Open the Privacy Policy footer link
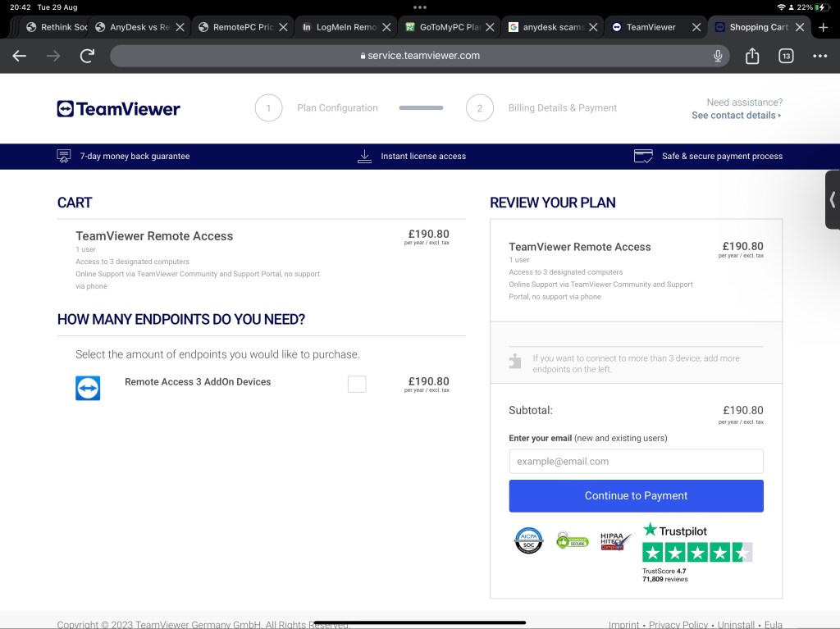This screenshot has width=840, height=629. tap(678, 625)
